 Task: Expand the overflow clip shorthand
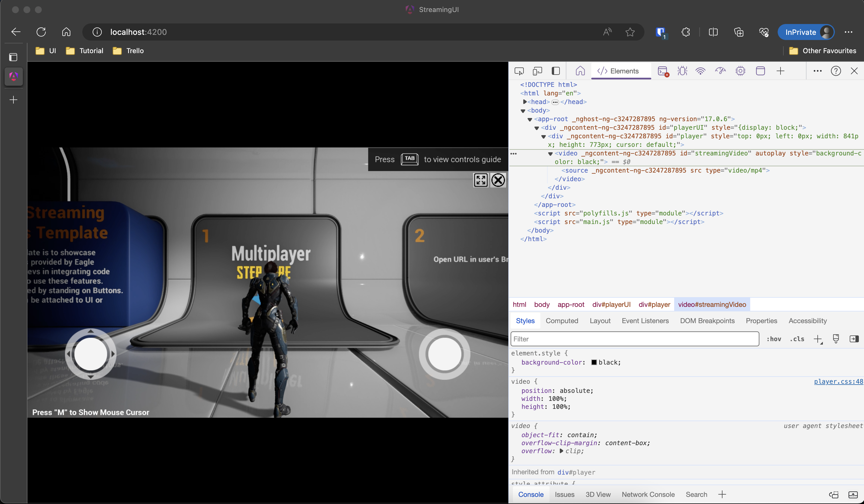561,451
